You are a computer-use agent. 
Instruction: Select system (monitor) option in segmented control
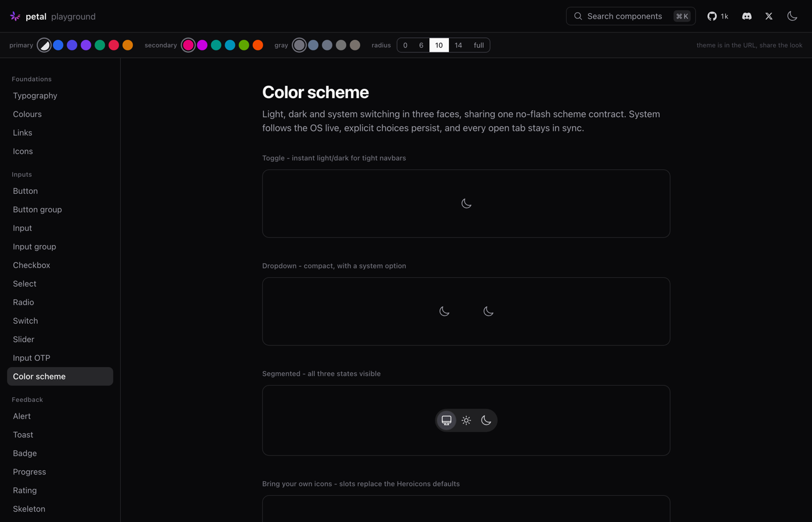447,420
